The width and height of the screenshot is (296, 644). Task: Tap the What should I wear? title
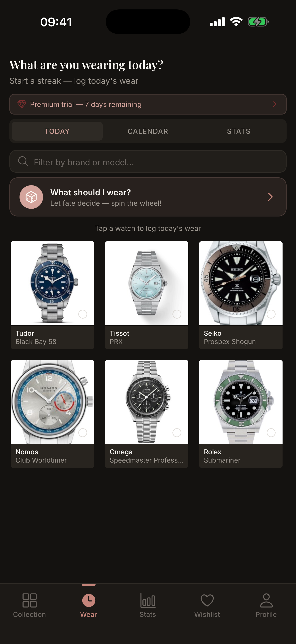pyautogui.click(x=91, y=192)
